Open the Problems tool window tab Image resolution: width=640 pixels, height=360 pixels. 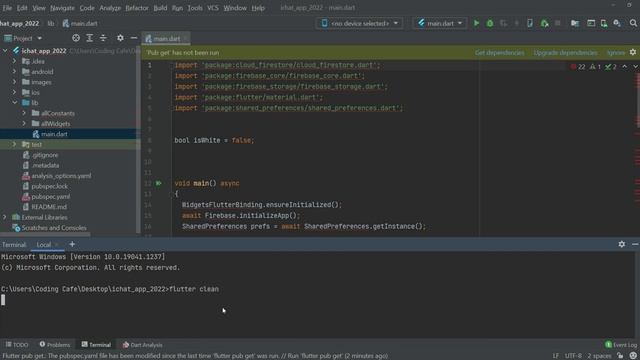point(55,345)
